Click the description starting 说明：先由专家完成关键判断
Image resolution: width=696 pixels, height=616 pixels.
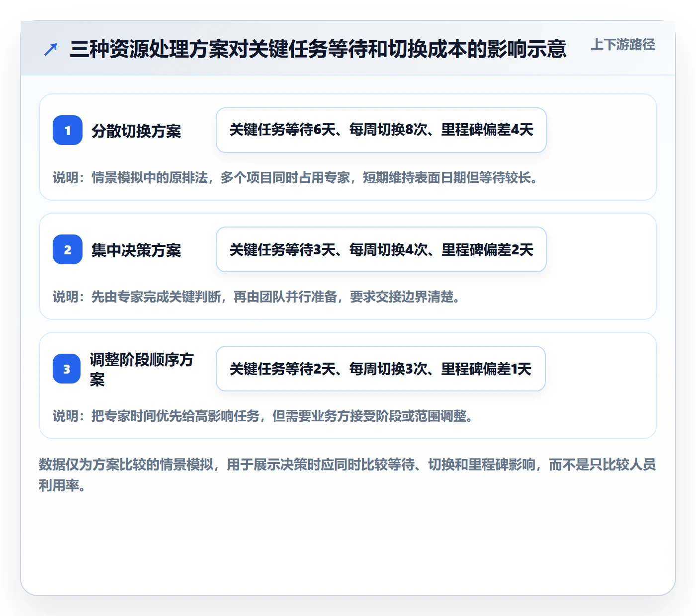coord(257,297)
